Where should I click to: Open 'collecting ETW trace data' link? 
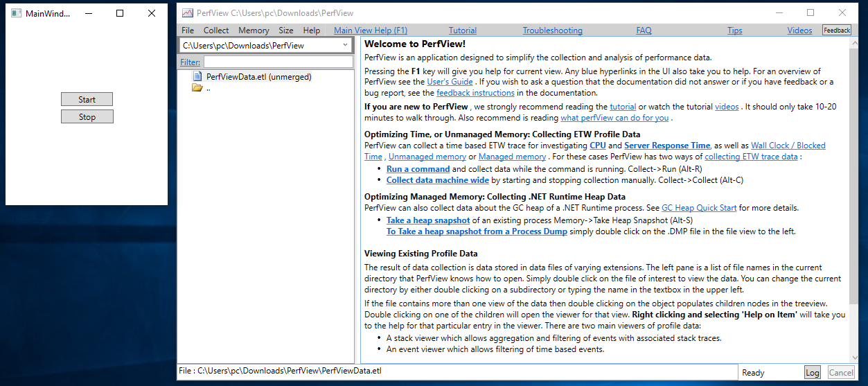[751, 157]
